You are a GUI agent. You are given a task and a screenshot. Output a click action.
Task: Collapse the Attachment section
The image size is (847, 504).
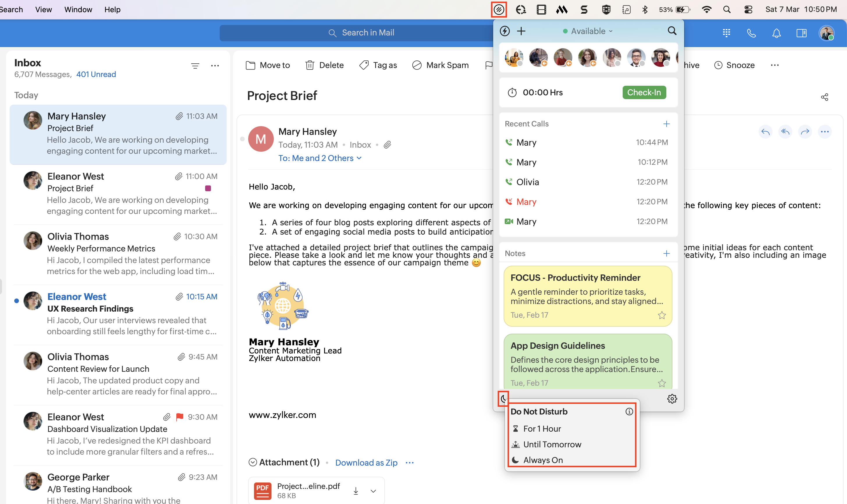253,462
